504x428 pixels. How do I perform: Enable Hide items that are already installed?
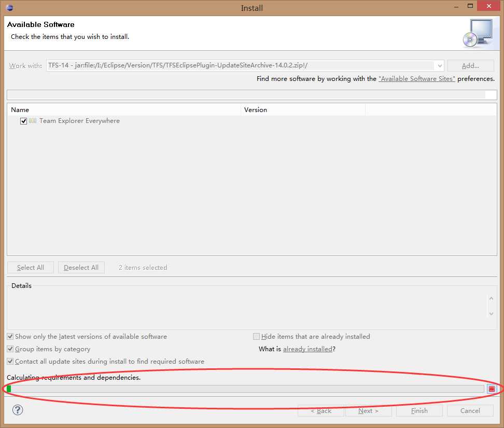[256, 336]
